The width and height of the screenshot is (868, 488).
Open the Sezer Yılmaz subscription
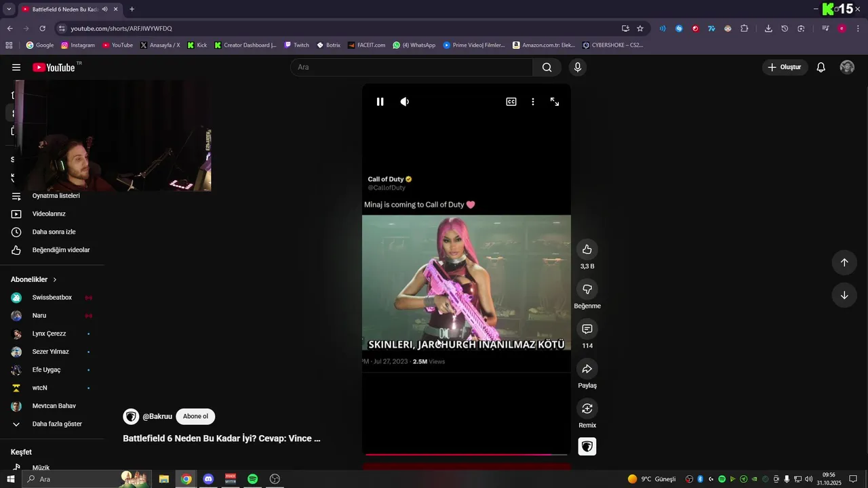pos(52,352)
